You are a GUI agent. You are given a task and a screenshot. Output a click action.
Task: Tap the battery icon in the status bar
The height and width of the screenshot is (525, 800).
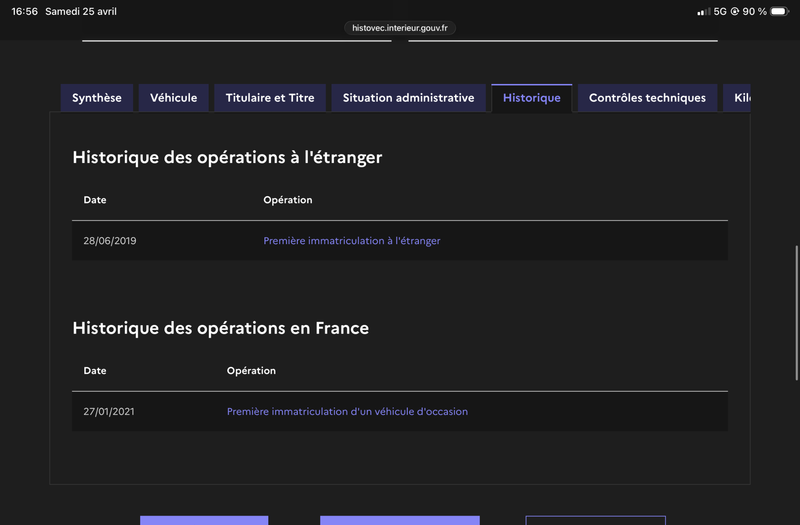click(779, 11)
